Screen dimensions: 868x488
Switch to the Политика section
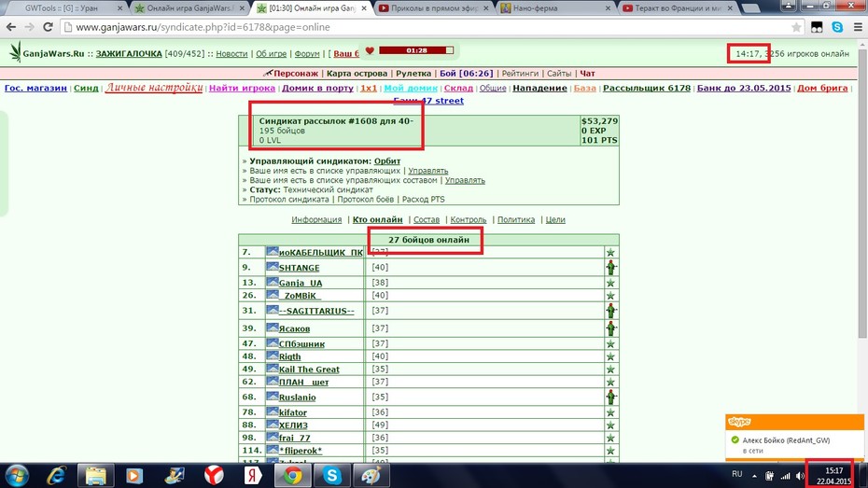pos(516,219)
